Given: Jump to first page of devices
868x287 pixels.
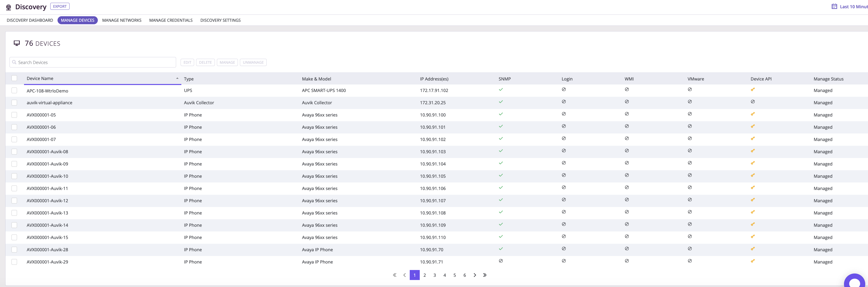Looking at the screenshot, I should click(394, 275).
